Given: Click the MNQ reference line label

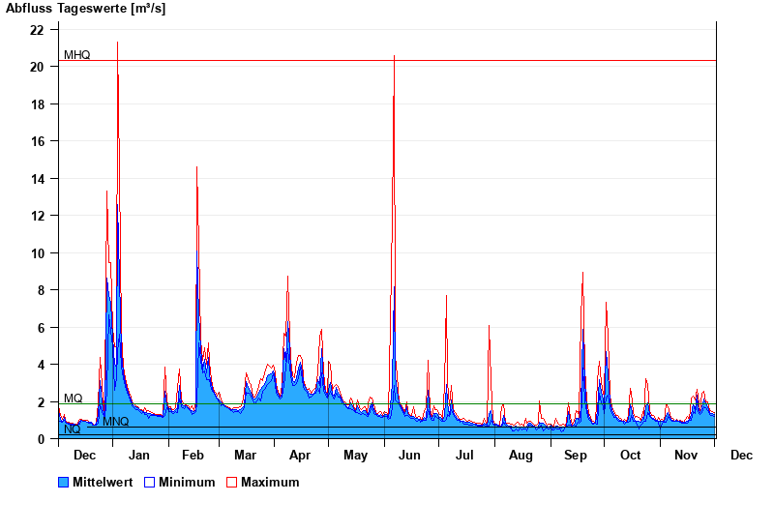Looking at the screenshot, I should click(x=116, y=422).
